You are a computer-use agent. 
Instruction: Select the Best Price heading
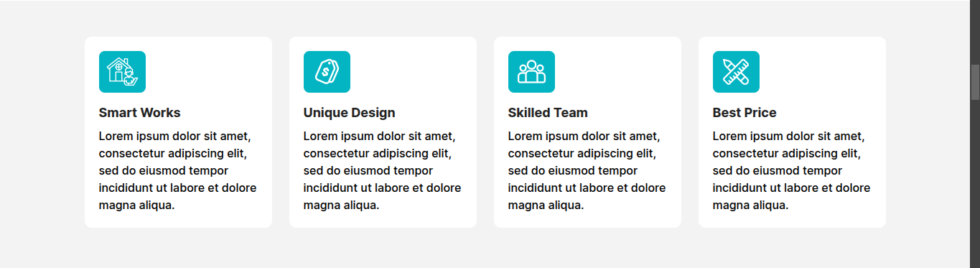point(745,113)
